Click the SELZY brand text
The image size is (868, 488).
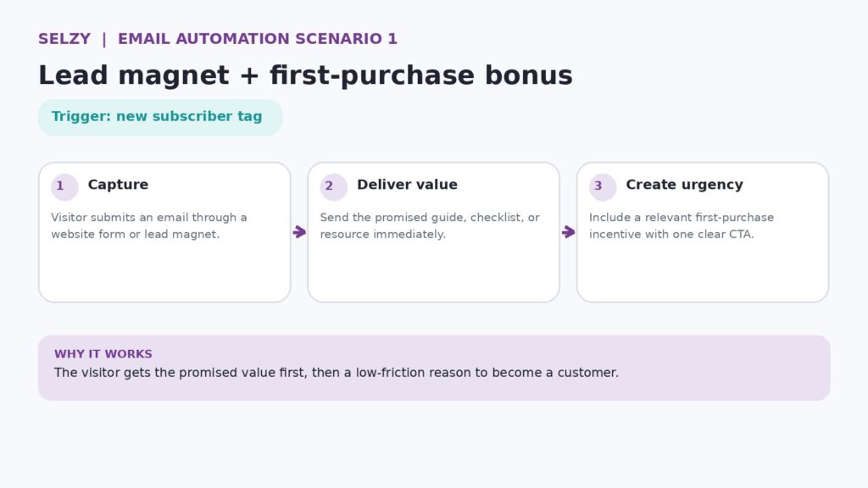(x=64, y=39)
